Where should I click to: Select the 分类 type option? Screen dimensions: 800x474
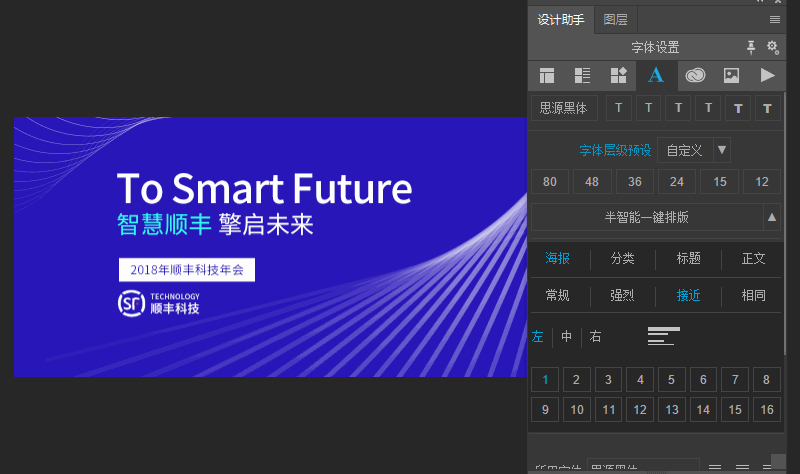click(x=622, y=258)
